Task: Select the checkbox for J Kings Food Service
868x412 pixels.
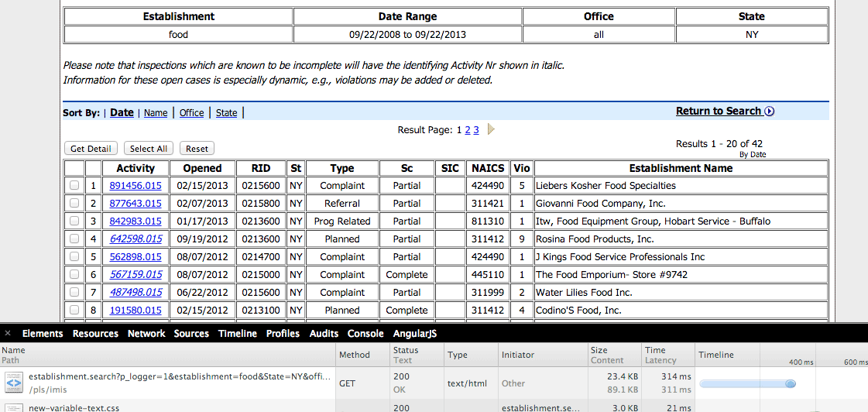Action: (x=74, y=256)
